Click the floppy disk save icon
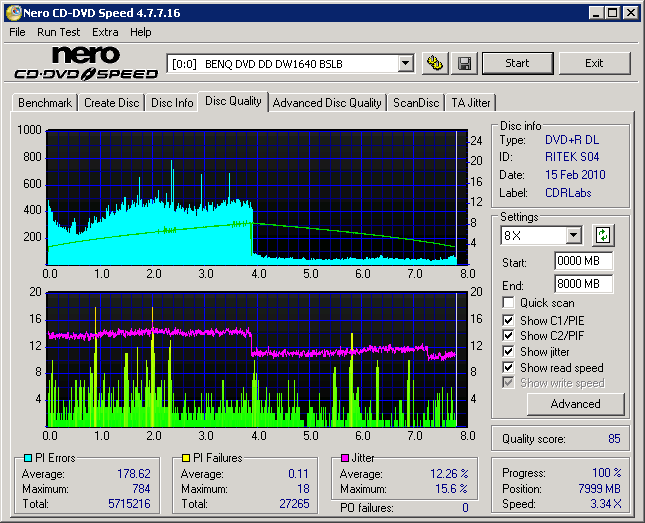 (465, 64)
